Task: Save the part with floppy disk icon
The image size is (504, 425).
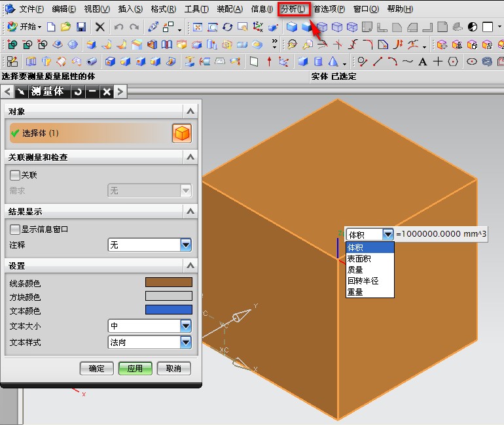Action: coord(81,27)
